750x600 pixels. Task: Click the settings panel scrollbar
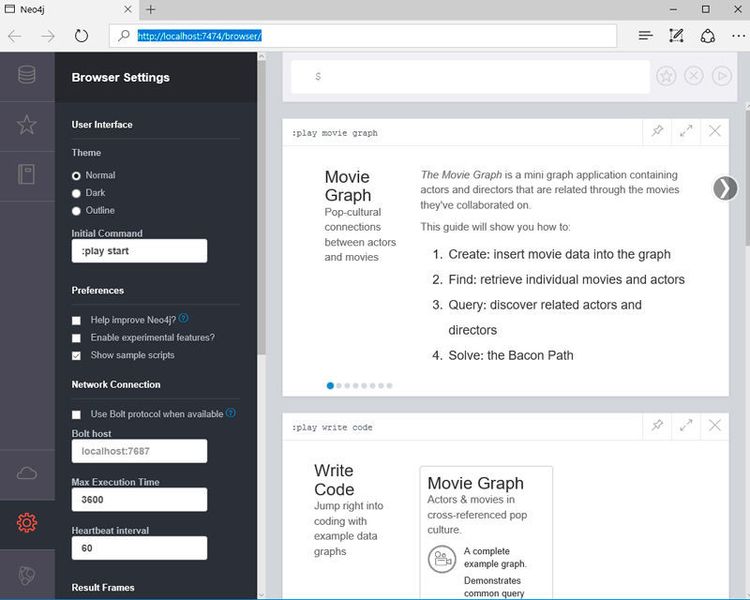[x=261, y=206]
